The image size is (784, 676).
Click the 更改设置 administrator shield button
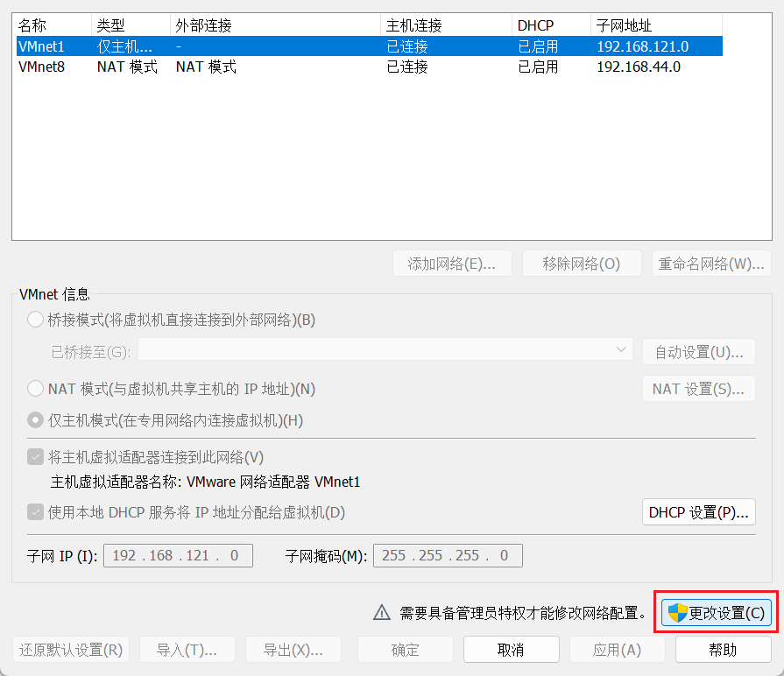(x=717, y=613)
